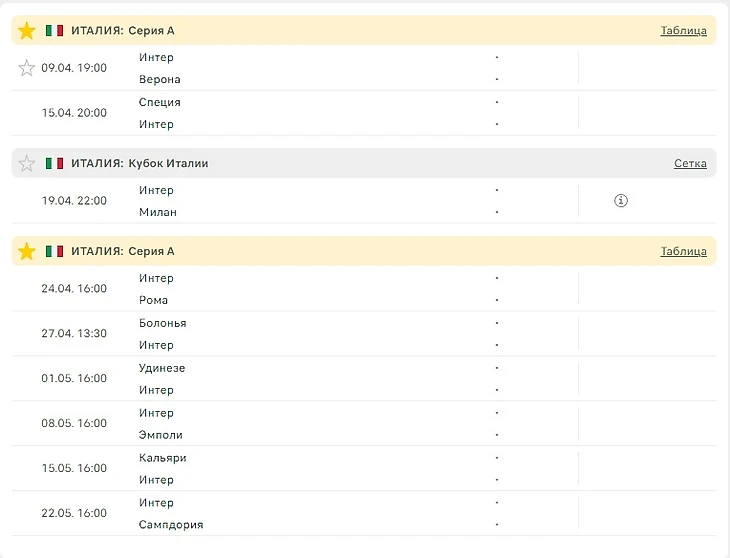This screenshot has height=558, width=730.
Task: Toggle the second Серия А league star
Action: tap(27, 252)
